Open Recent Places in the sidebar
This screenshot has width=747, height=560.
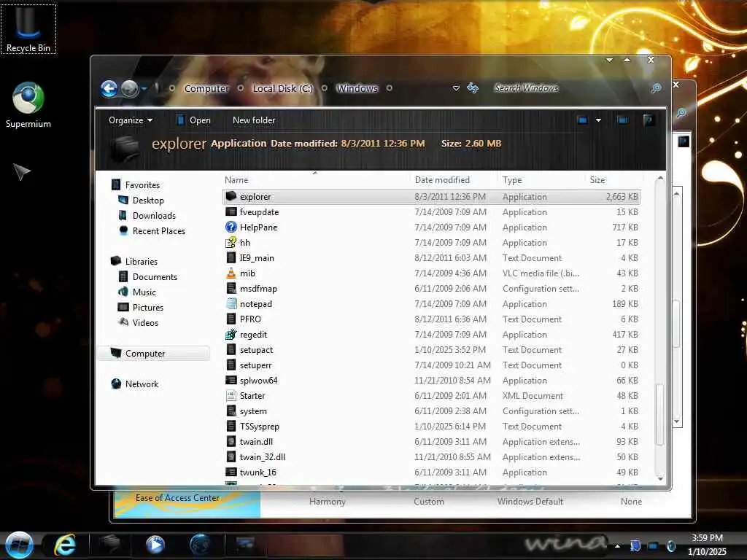(158, 231)
